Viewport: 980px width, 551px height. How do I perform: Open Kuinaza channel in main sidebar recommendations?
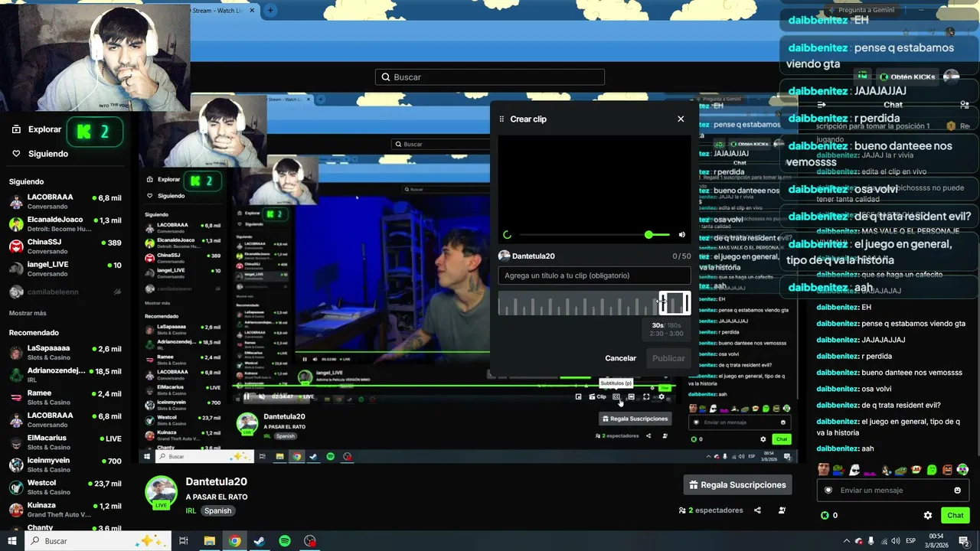pyautogui.click(x=65, y=509)
